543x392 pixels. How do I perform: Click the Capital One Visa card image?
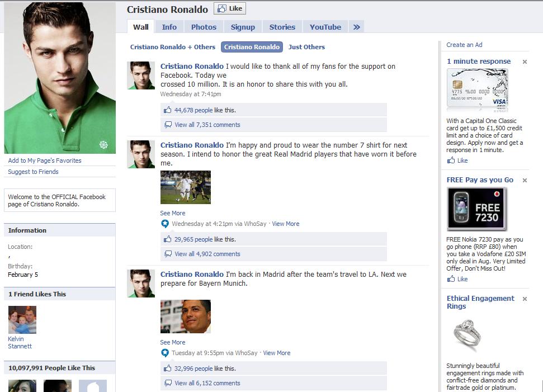coord(478,89)
